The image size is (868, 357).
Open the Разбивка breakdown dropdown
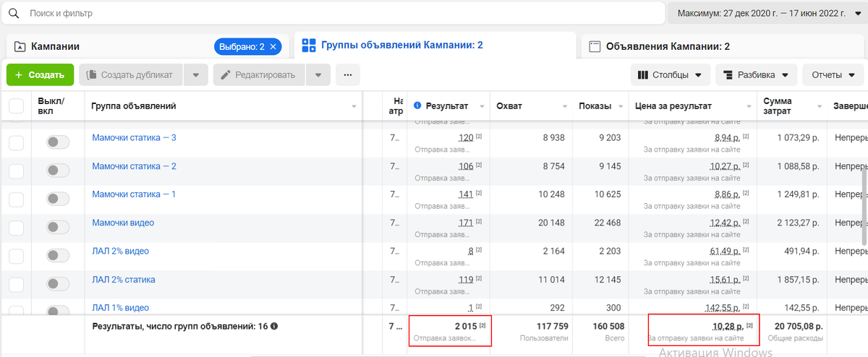click(757, 75)
